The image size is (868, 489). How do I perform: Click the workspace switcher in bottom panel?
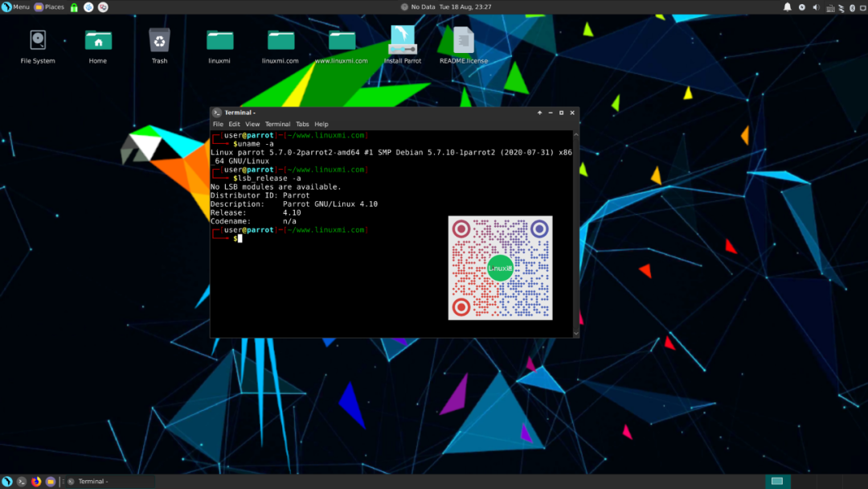click(x=776, y=481)
